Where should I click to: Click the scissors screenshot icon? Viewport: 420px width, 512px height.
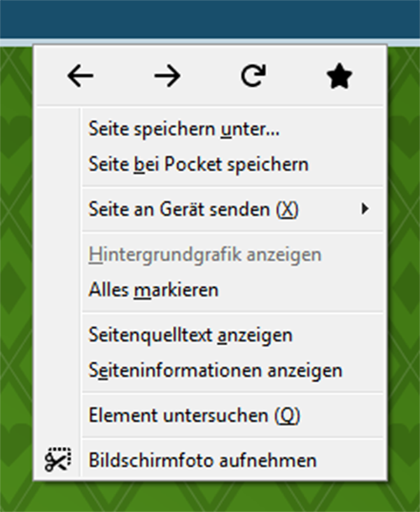coord(58,459)
